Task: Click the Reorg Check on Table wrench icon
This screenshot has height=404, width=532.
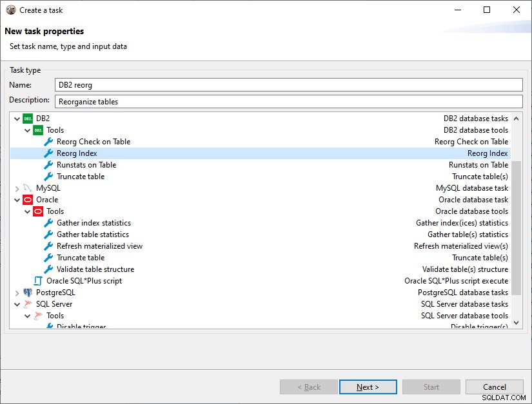Action: tap(48, 142)
